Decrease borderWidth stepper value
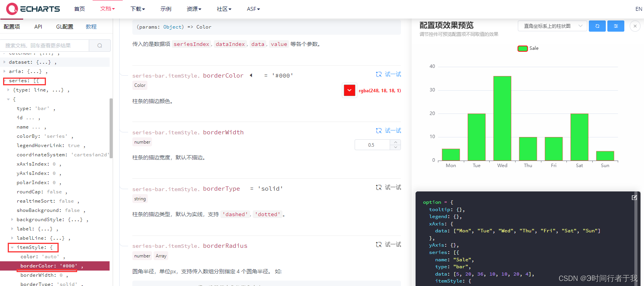 click(396, 147)
